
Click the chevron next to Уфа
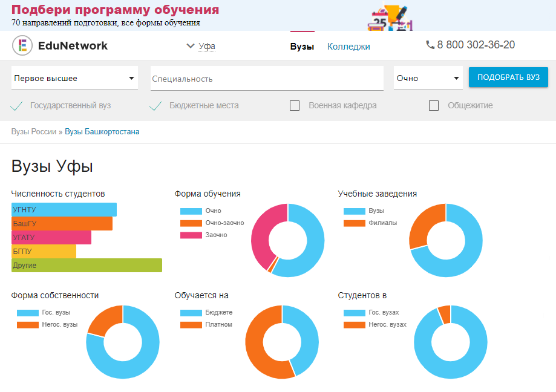(x=191, y=46)
